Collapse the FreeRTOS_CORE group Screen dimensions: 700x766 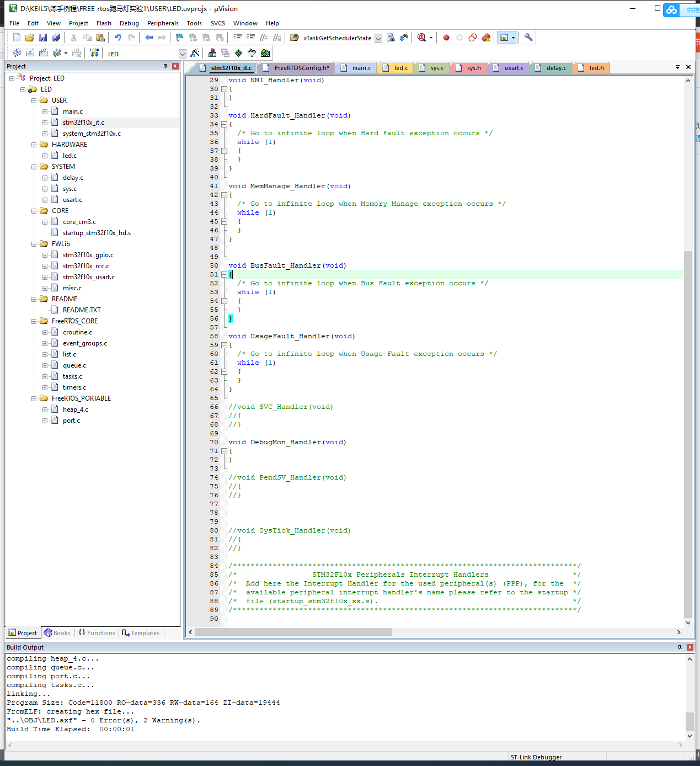(34, 321)
